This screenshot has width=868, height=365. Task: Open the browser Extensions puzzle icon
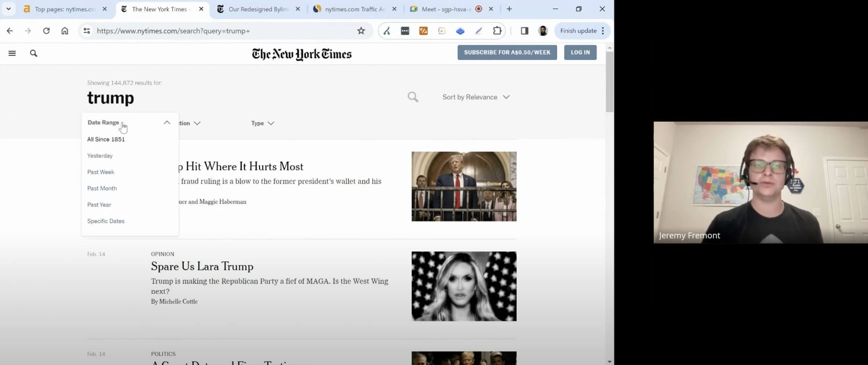click(497, 31)
